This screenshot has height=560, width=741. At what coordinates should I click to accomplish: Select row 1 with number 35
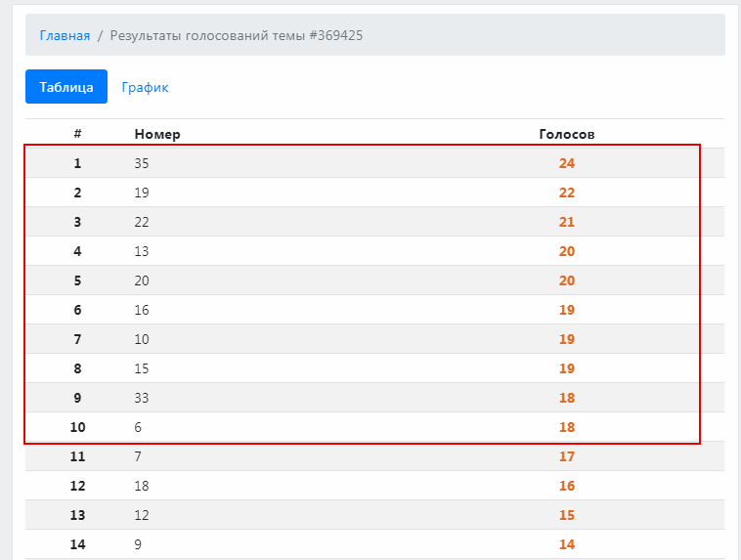[142, 163]
